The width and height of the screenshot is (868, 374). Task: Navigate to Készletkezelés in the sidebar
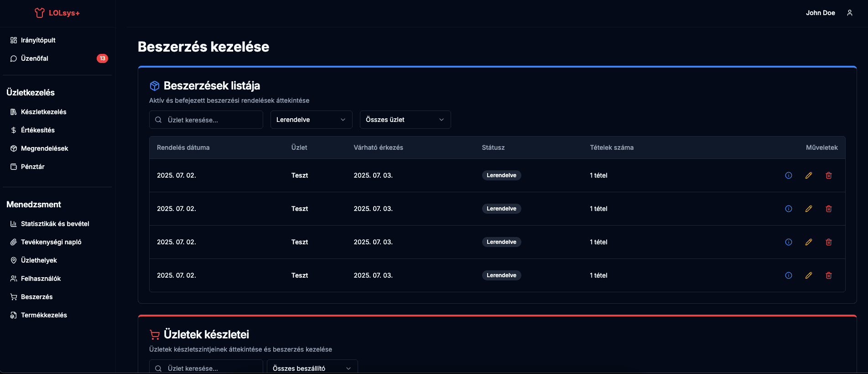point(43,112)
